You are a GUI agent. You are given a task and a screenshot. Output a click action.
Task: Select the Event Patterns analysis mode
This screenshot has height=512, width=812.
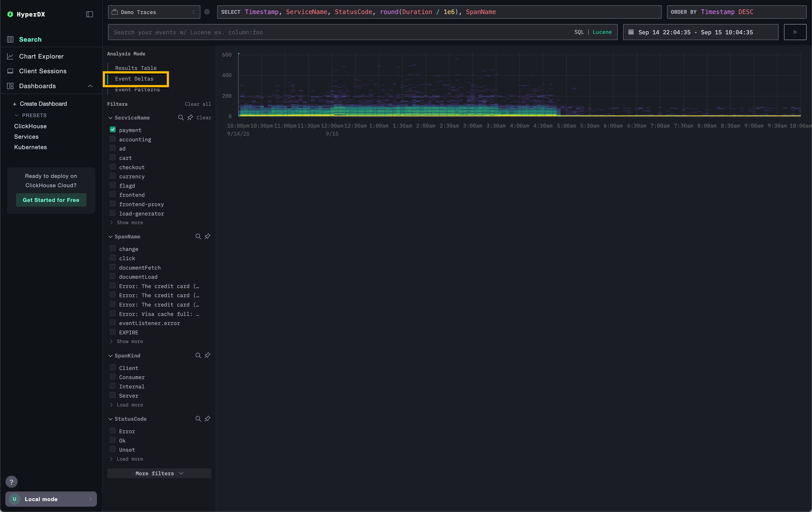(x=137, y=89)
